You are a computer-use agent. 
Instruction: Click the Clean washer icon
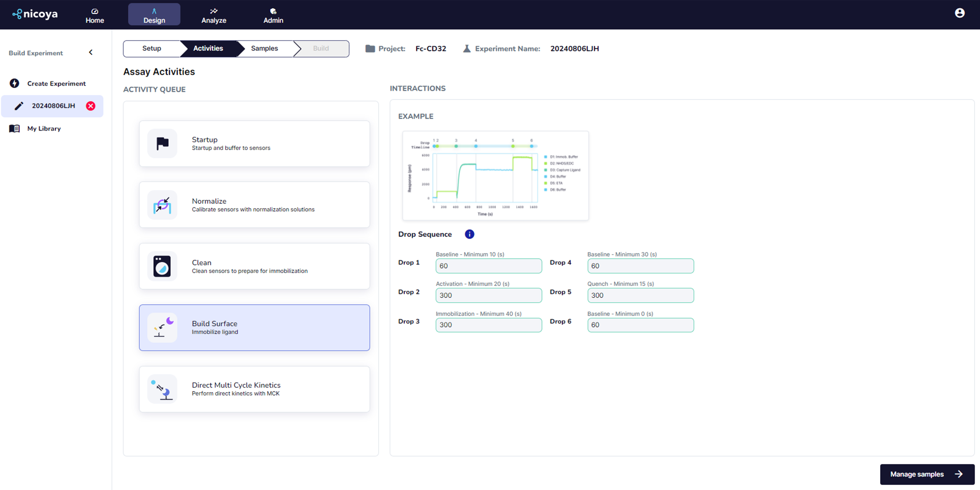pyautogui.click(x=162, y=267)
